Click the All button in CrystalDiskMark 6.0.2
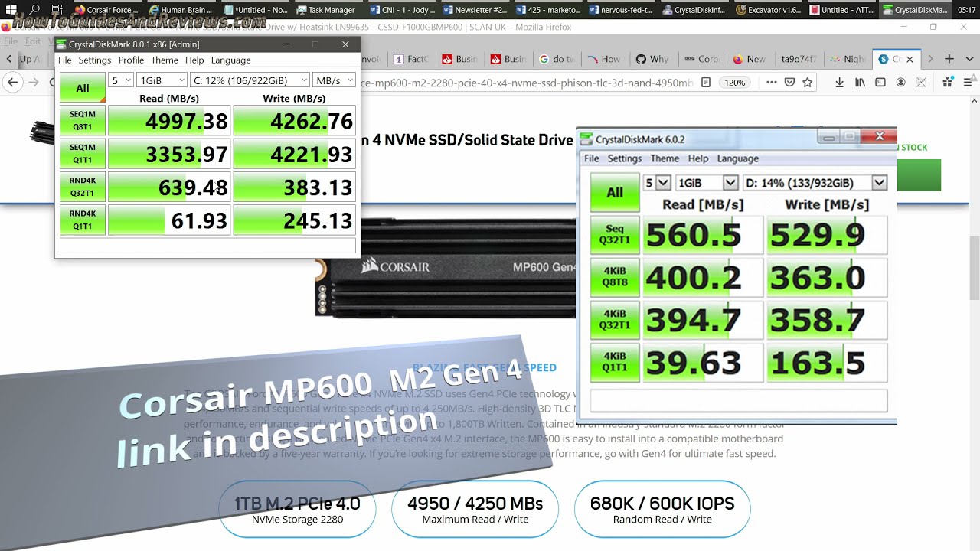The image size is (980, 551). click(x=615, y=193)
